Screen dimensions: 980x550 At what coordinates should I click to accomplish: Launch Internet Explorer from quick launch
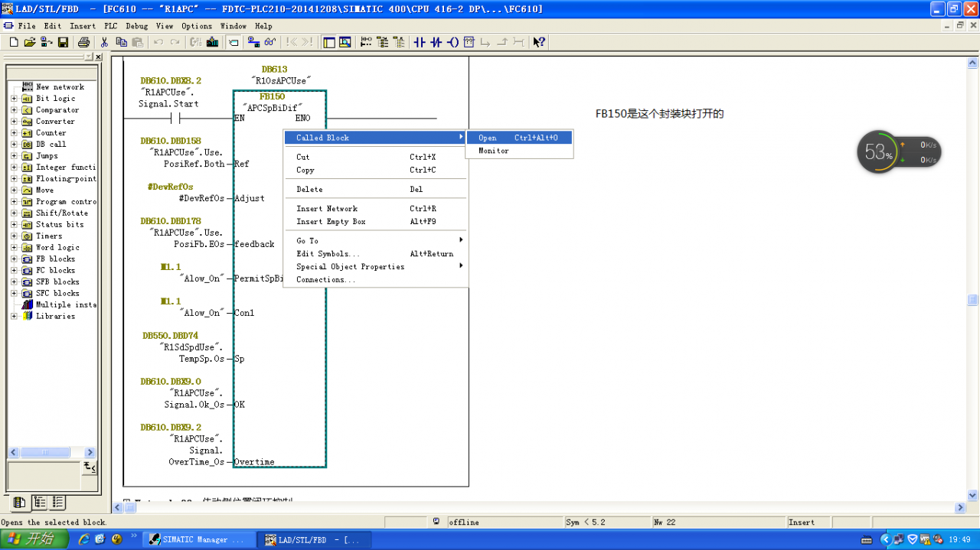tap(84, 539)
